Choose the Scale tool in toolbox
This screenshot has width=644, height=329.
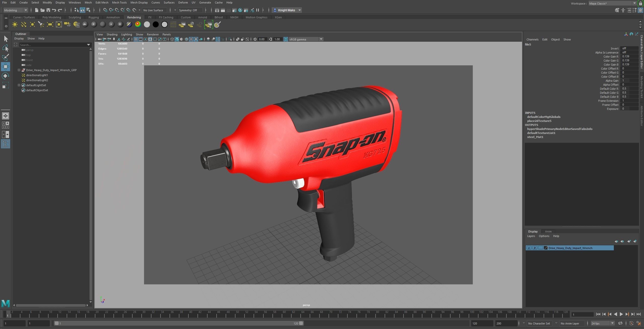coord(6,85)
